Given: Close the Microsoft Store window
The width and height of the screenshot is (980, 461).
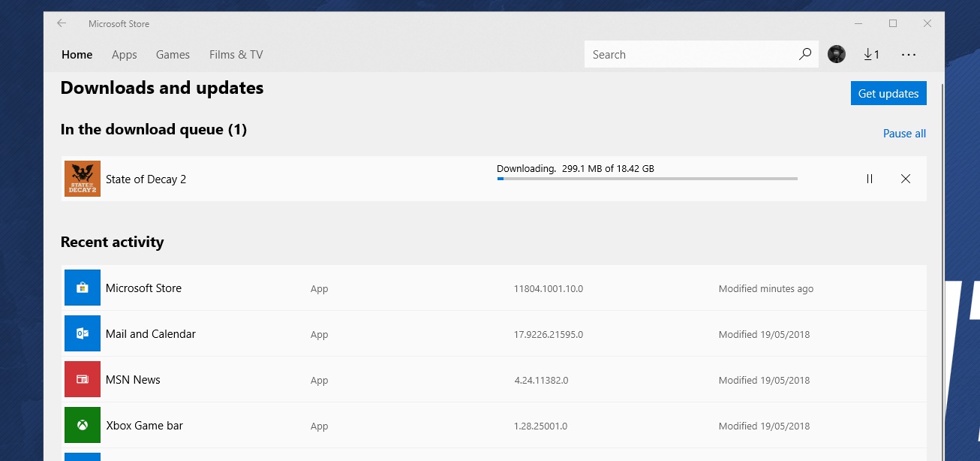Looking at the screenshot, I should pos(927,23).
